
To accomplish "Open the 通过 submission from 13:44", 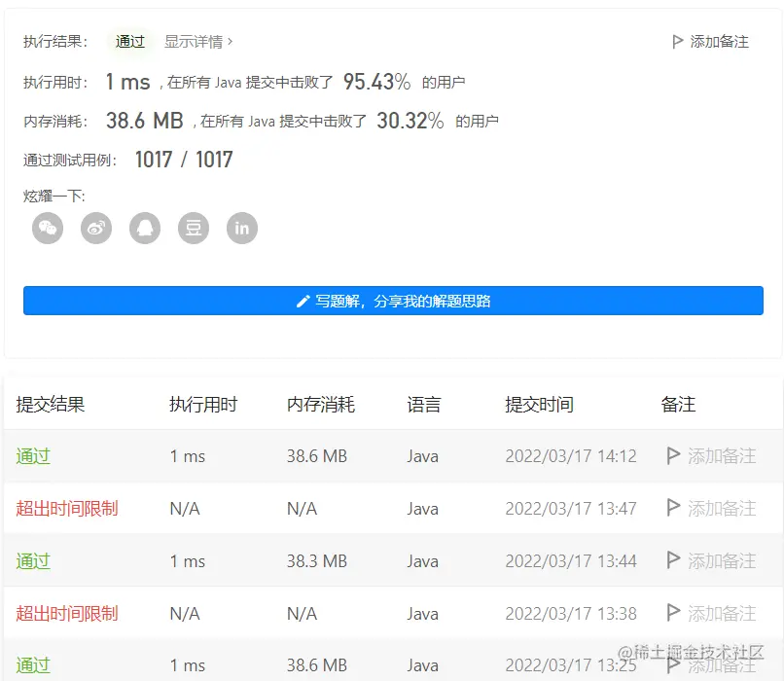I will [33, 561].
